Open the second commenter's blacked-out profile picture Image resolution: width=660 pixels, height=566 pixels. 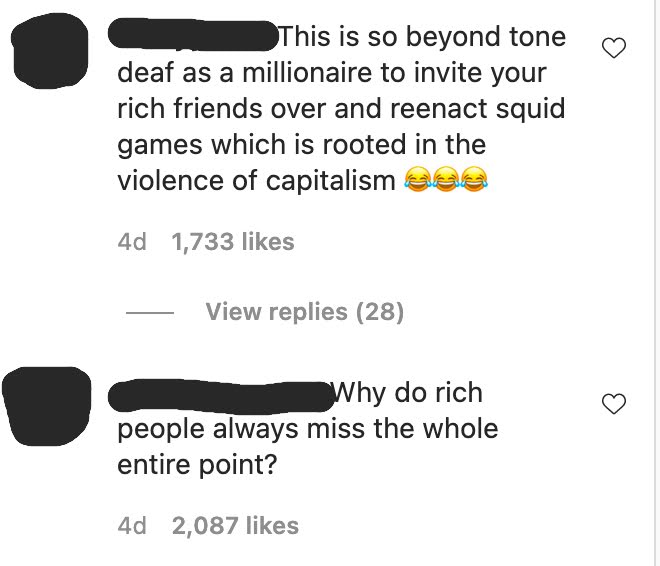pyautogui.click(x=47, y=406)
